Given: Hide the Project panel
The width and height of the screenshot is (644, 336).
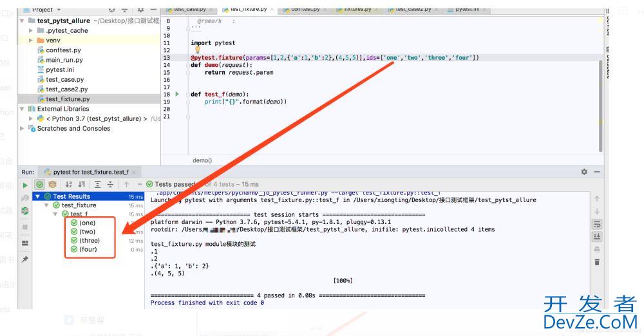Looking at the screenshot, I should (x=153, y=10).
